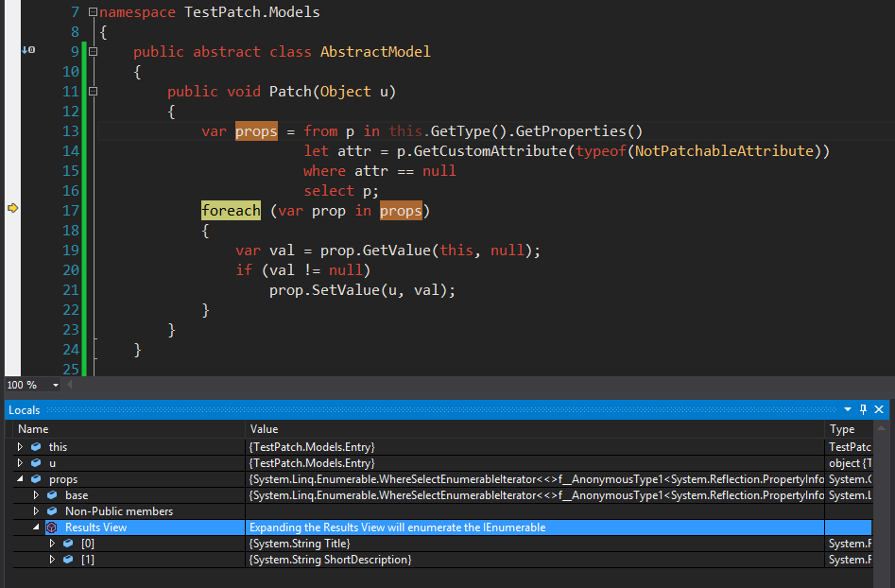895x588 pixels.
Task: Click the Results View refresh icon
Action: pos(51,527)
